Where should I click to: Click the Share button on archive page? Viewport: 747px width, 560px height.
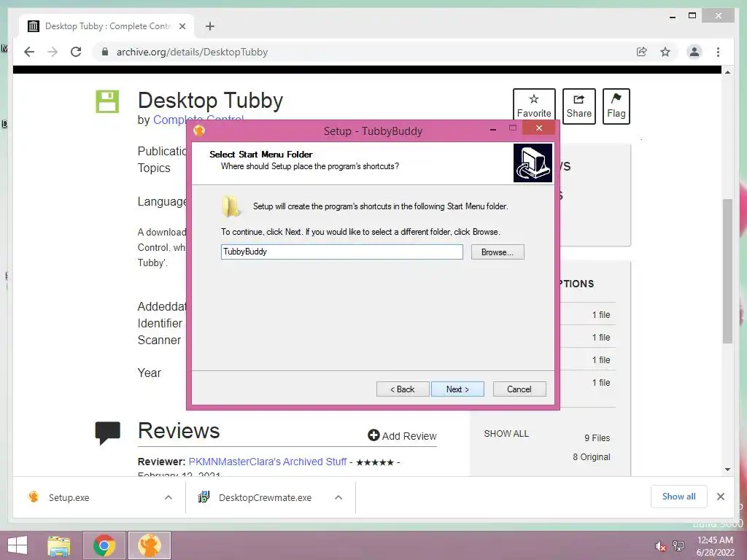[x=578, y=106]
